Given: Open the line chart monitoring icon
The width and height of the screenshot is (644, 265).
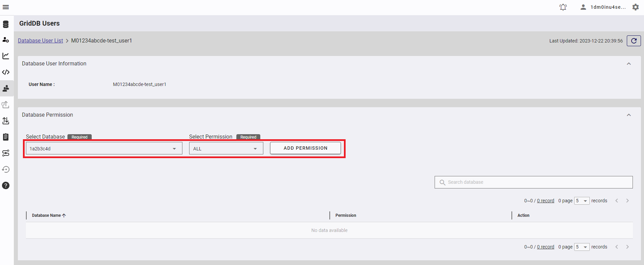Looking at the screenshot, I should pyautogui.click(x=6, y=56).
